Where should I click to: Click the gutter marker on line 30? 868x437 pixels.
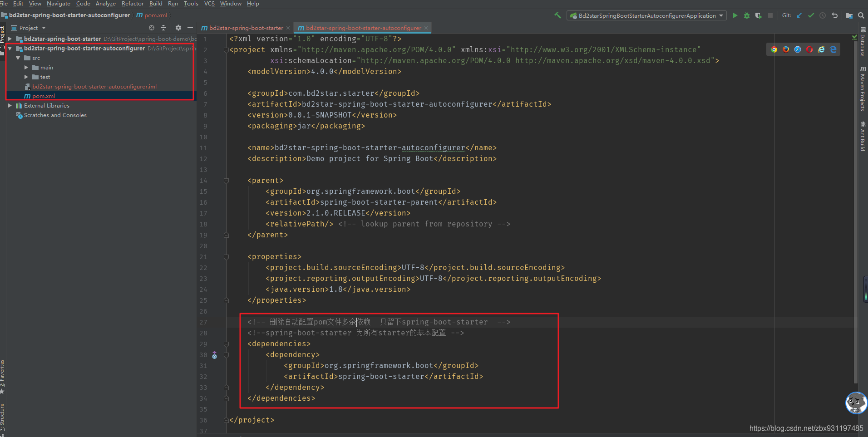coord(215,355)
